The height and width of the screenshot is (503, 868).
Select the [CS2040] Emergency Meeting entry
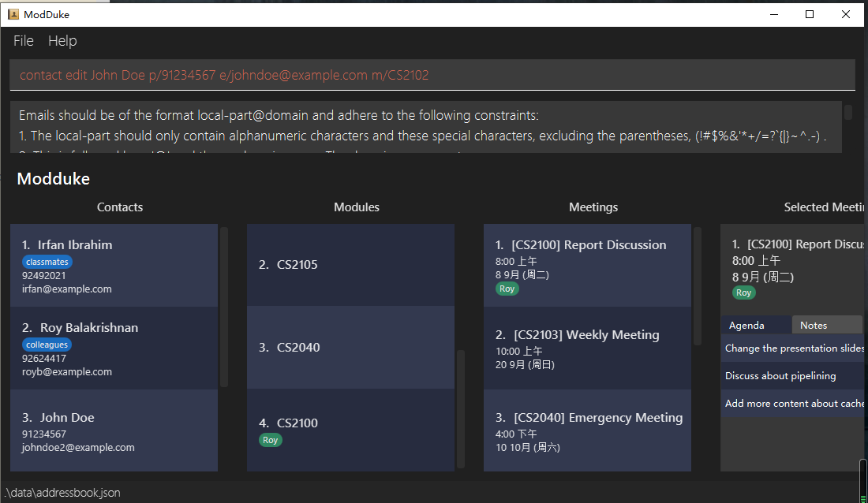587,430
